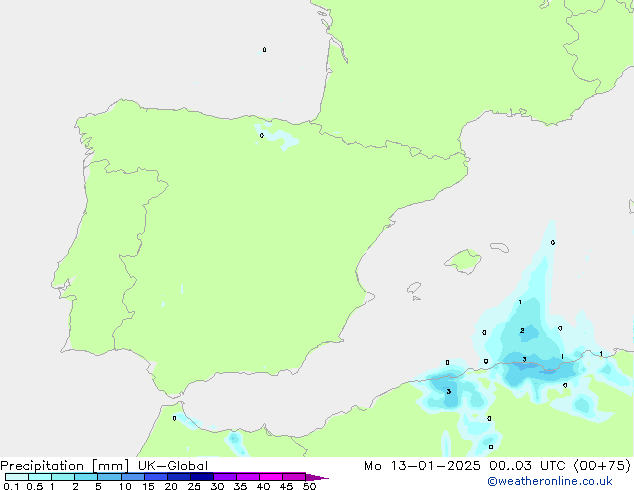
Task: Pick the palest swatch between 0.1 and 0.5
Action: tap(17, 477)
